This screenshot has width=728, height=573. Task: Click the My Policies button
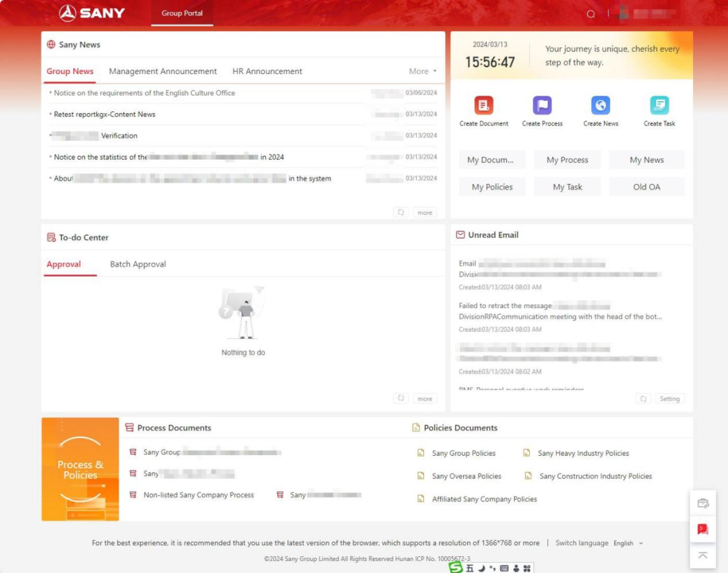492,187
